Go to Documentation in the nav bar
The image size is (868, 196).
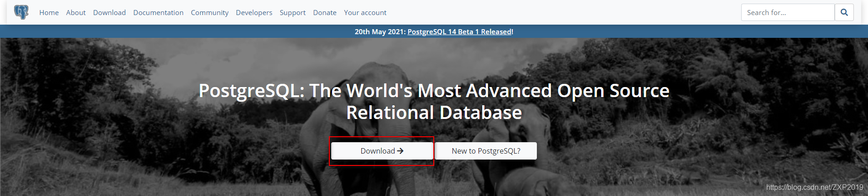click(x=158, y=13)
